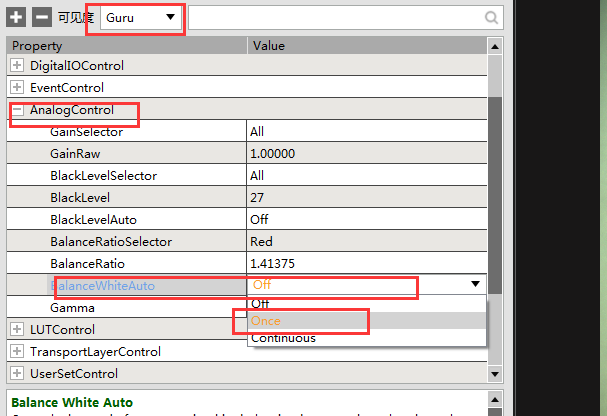Expand the TransportLayerControl category
Screen dimensions: 607x416
[17, 352]
